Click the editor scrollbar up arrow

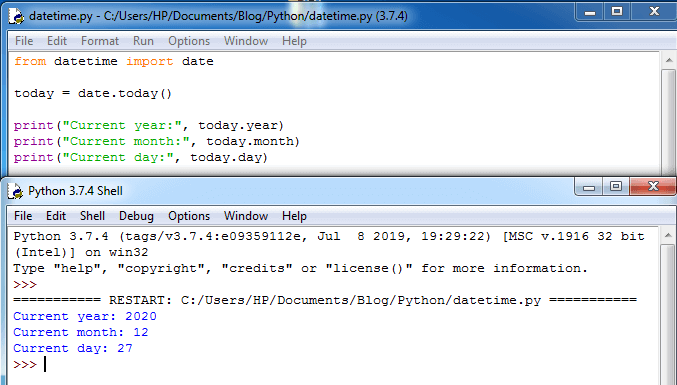669,60
